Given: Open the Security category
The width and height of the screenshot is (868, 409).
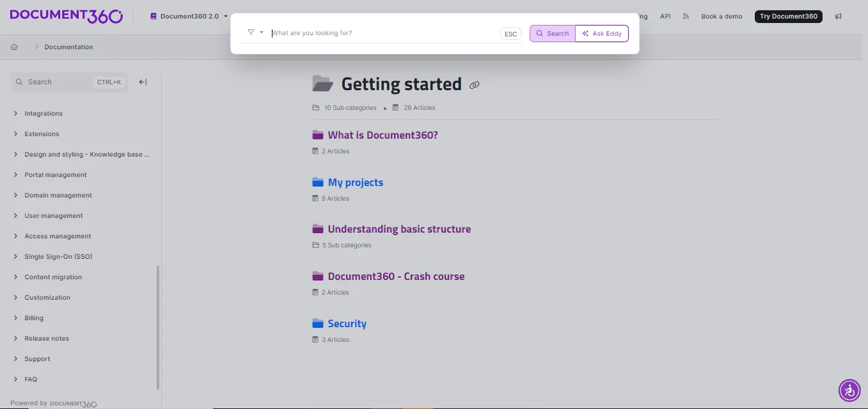Looking at the screenshot, I should pos(347,323).
